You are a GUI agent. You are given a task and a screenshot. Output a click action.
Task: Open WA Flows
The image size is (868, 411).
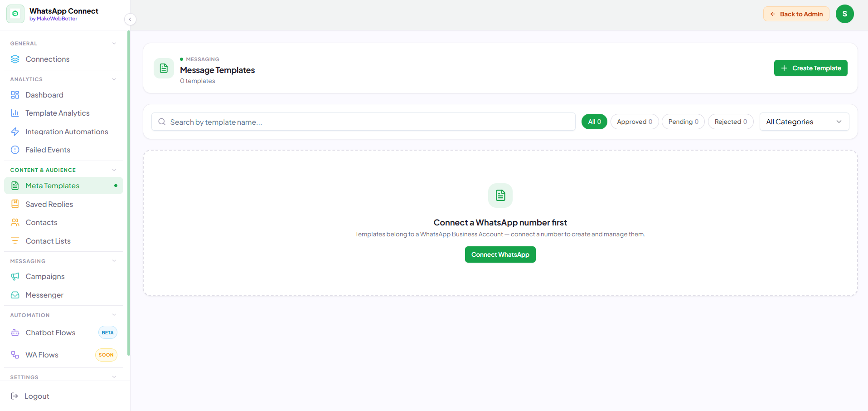coord(63,355)
